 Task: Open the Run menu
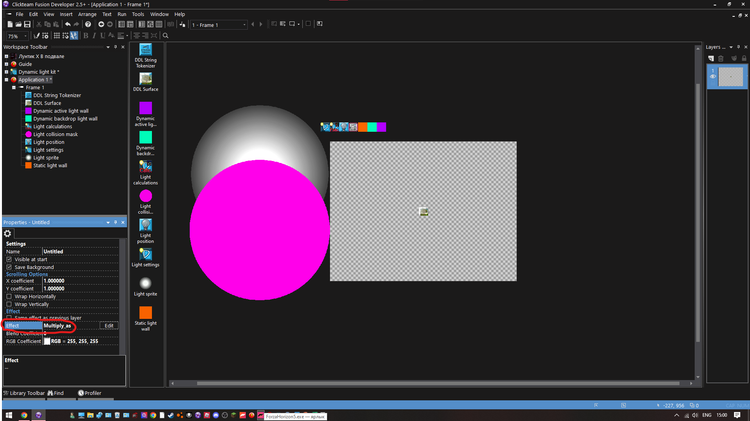[x=122, y=14]
